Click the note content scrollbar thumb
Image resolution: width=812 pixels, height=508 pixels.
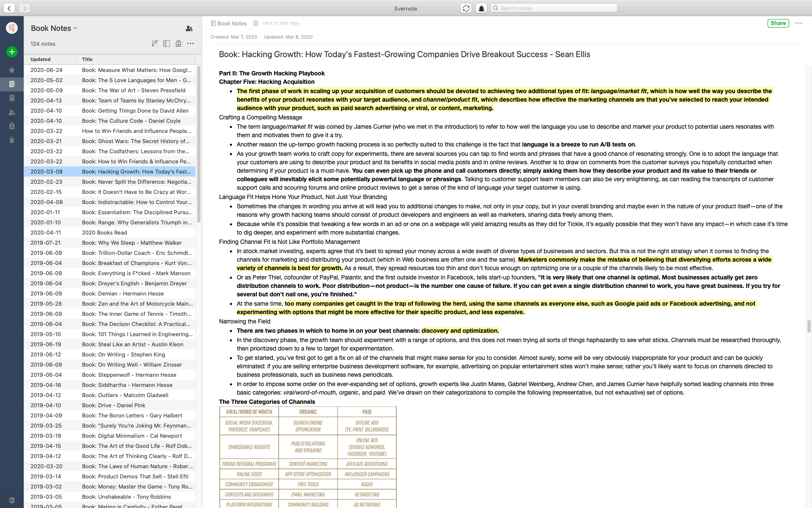(x=809, y=326)
